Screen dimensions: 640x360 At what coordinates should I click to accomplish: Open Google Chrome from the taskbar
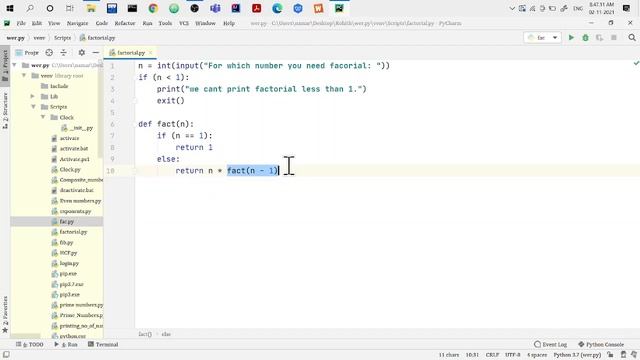tap(153, 8)
